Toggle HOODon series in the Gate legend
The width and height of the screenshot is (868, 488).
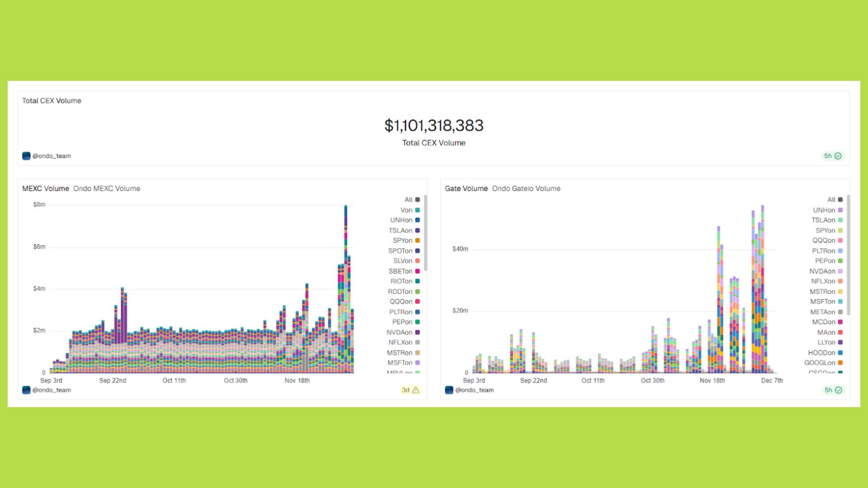(821, 352)
